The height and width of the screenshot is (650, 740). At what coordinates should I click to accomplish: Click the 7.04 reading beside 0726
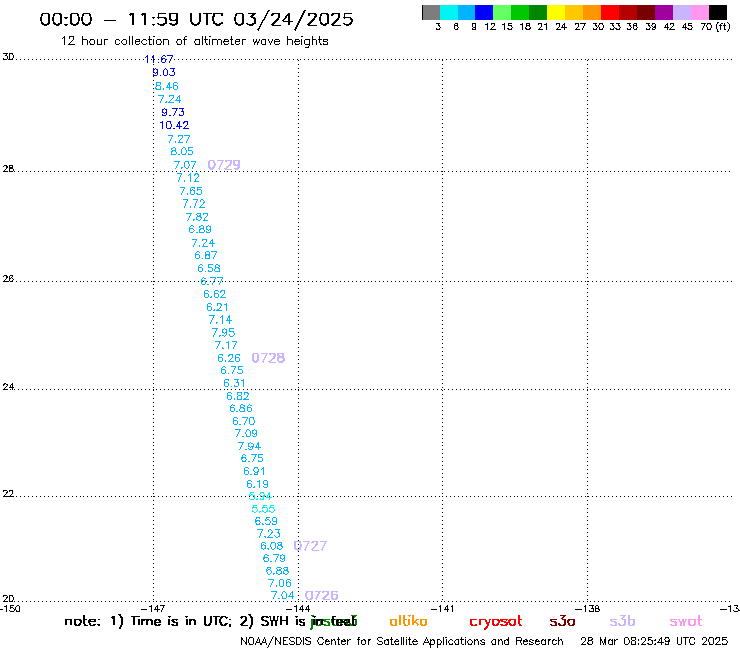point(282,596)
